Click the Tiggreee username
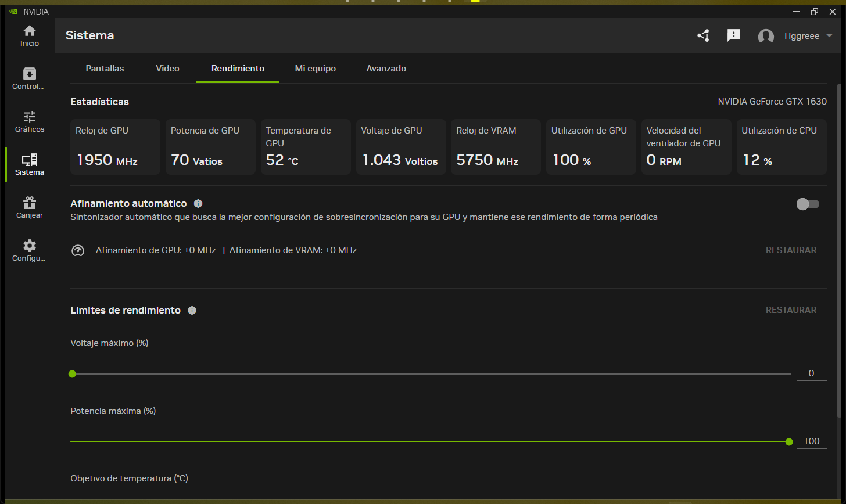The width and height of the screenshot is (846, 504). (x=801, y=36)
